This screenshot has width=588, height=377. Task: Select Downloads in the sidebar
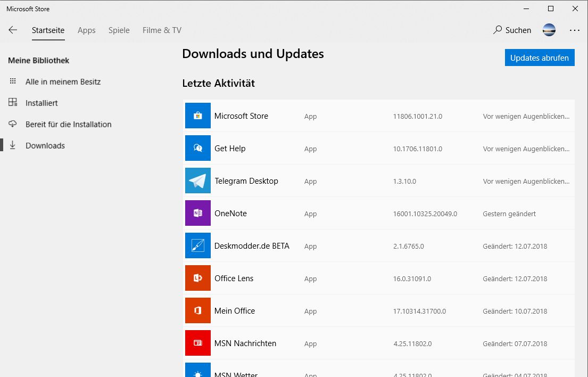(x=45, y=145)
